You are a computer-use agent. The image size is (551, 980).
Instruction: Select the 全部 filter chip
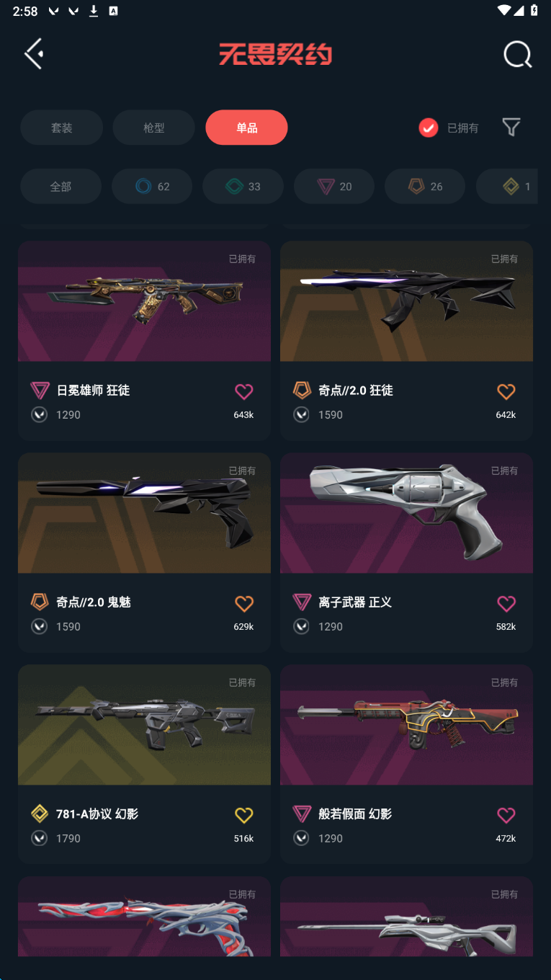(x=61, y=187)
